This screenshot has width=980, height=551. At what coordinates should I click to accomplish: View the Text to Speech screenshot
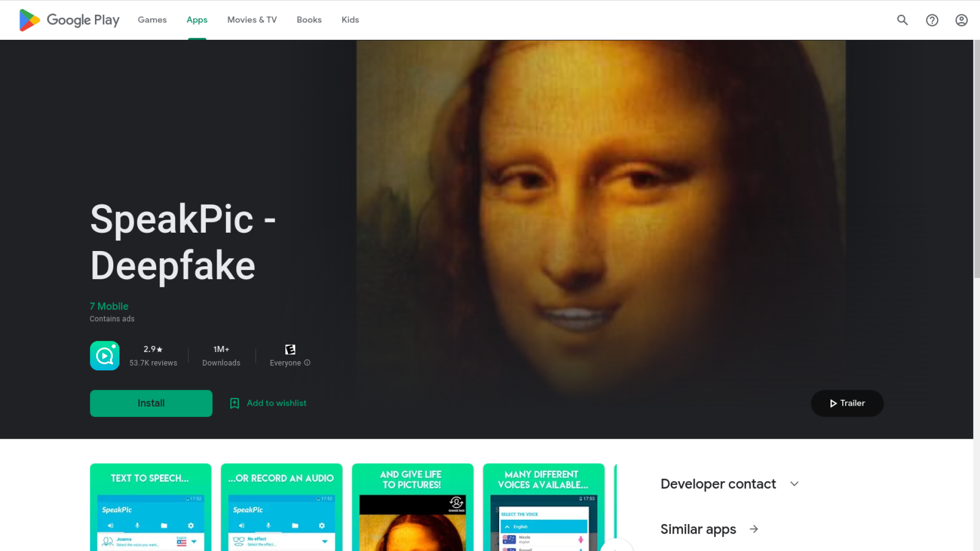tap(151, 507)
